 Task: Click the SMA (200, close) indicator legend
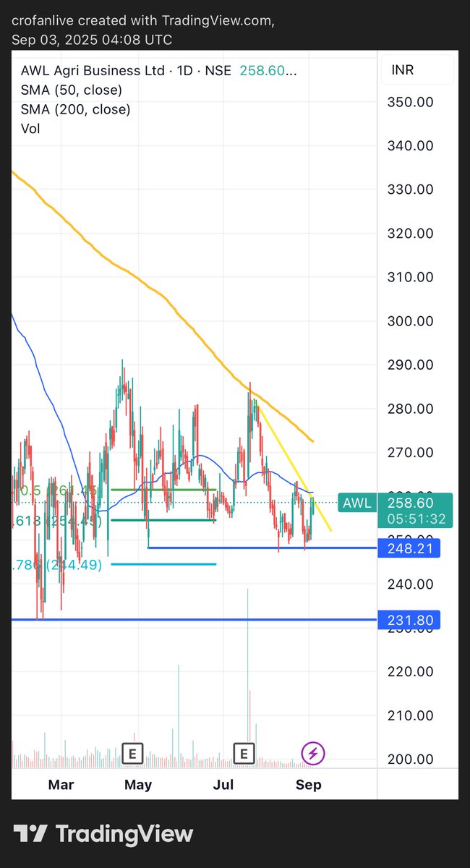76,109
